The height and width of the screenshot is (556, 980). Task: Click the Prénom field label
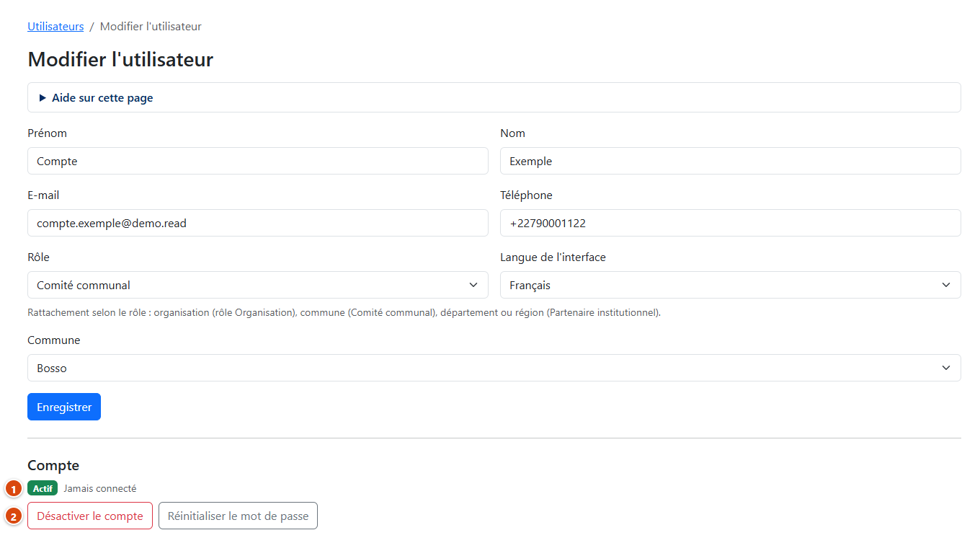tap(47, 133)
